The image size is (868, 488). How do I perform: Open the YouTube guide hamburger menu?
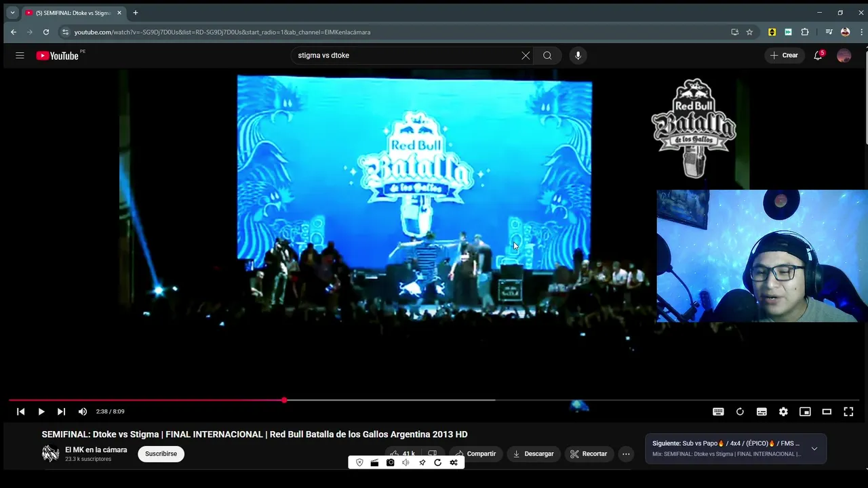20,56
